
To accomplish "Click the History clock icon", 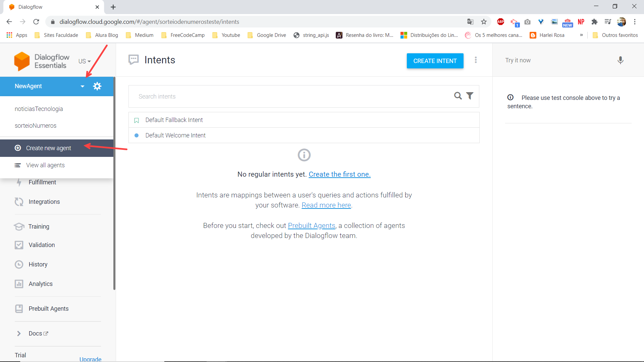I will click(x=19, y=264).
